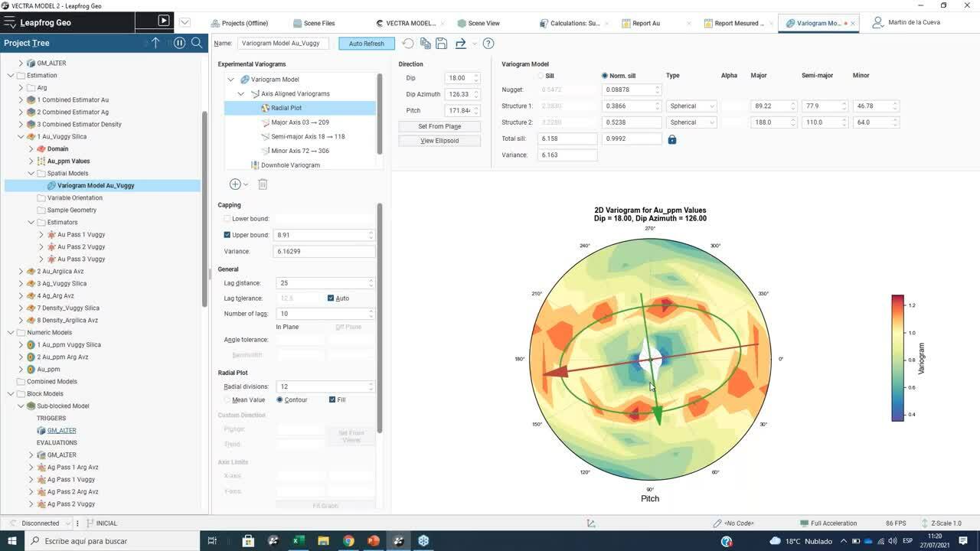Click the pause icon in Project Tree
Screen dimensions: 980x551
pyautogui.click(x=179, y=43)
